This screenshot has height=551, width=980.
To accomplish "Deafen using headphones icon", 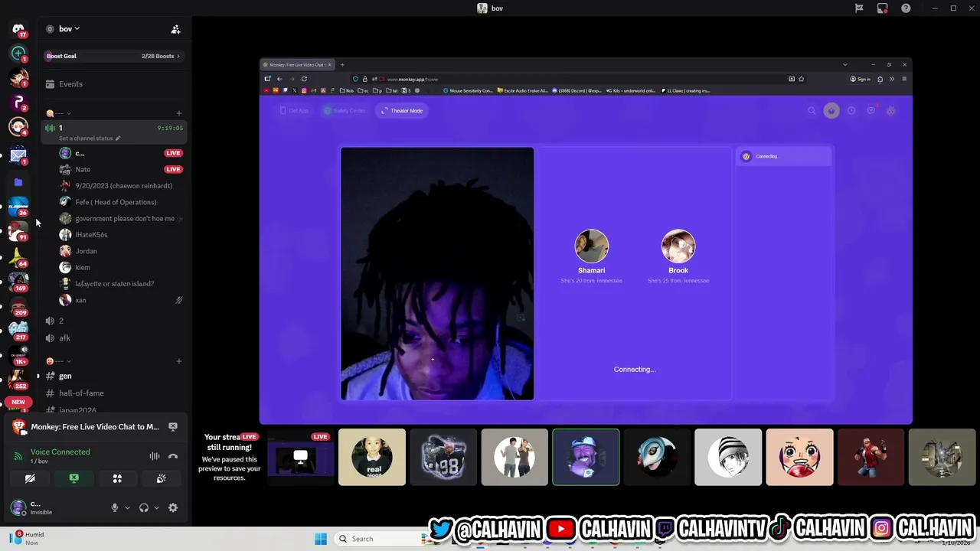I will tap(143, 507).
